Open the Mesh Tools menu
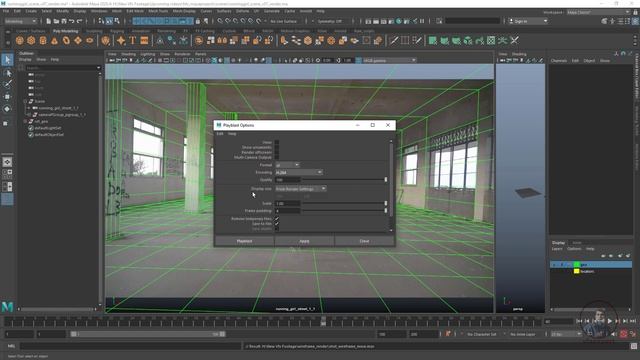 pos(158,11)
